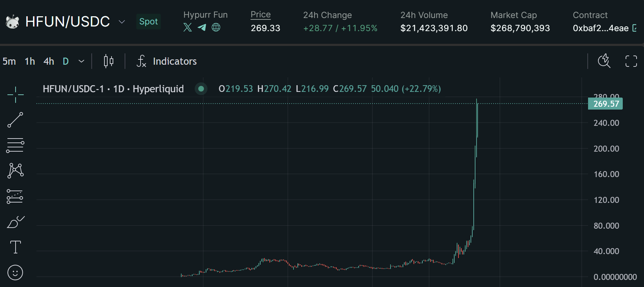The height and width of the screenshot is (287, 644).
Task: Expand the timeframe interval dropdown chevron
Action: pos(81,61)
